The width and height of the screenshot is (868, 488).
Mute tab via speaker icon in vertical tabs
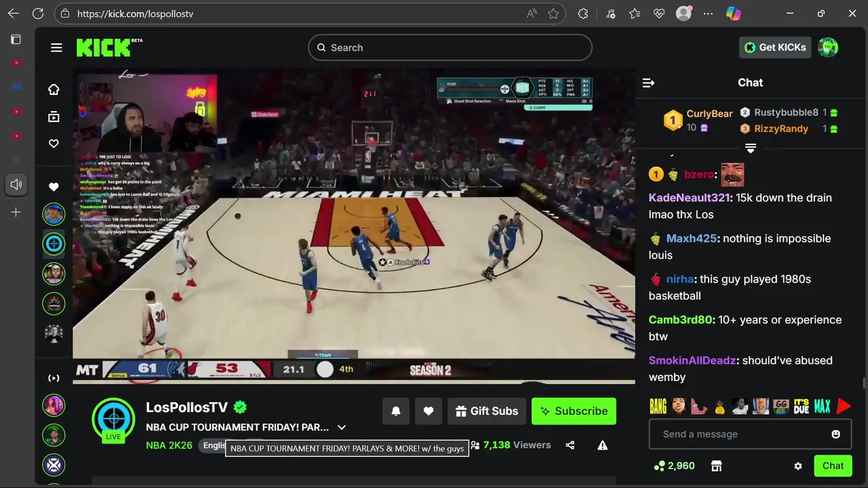click(16, 184)
